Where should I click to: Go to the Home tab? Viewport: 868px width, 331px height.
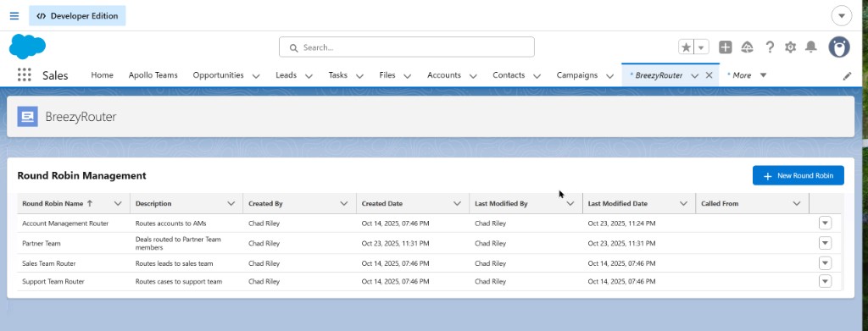[102, 75]
